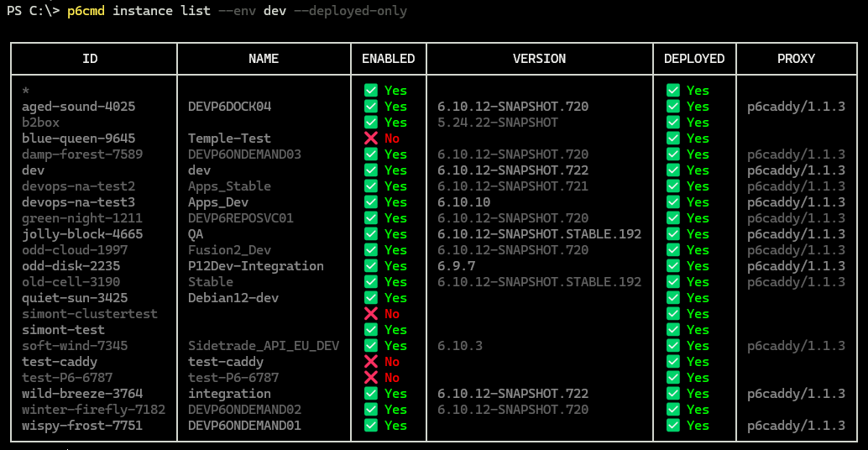Click the damp-forest-7589 ID
Viewport: 868px width, 450px height.
(82, 154)
